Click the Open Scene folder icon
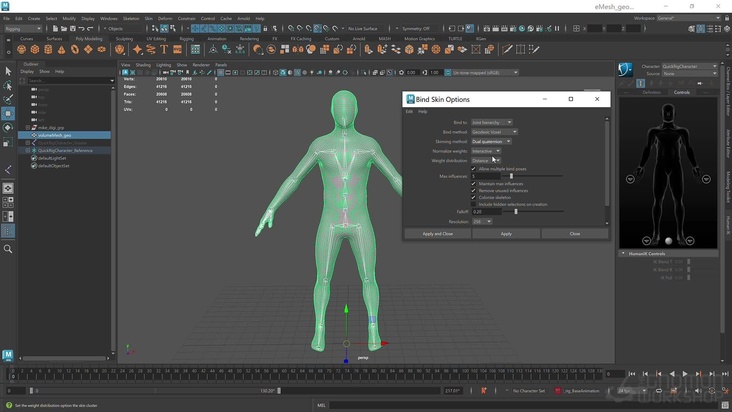Viewport: 732px width, 412px height. click(64, 28)
